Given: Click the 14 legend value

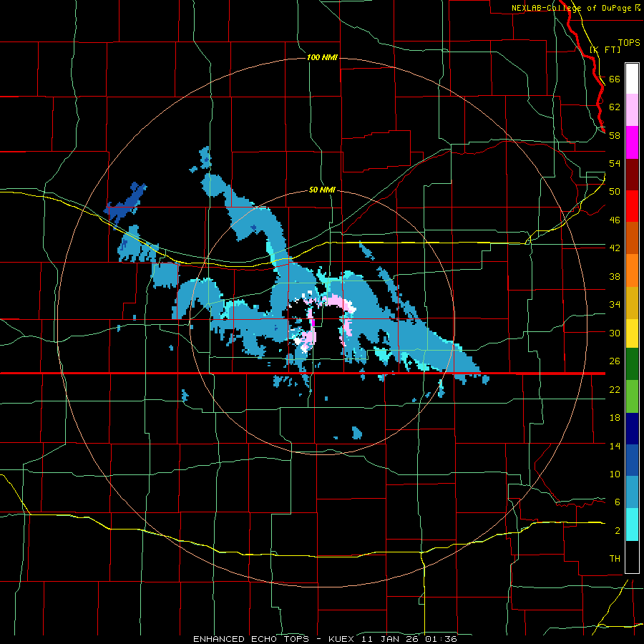Looking at the screenshot, I should 615,446.
